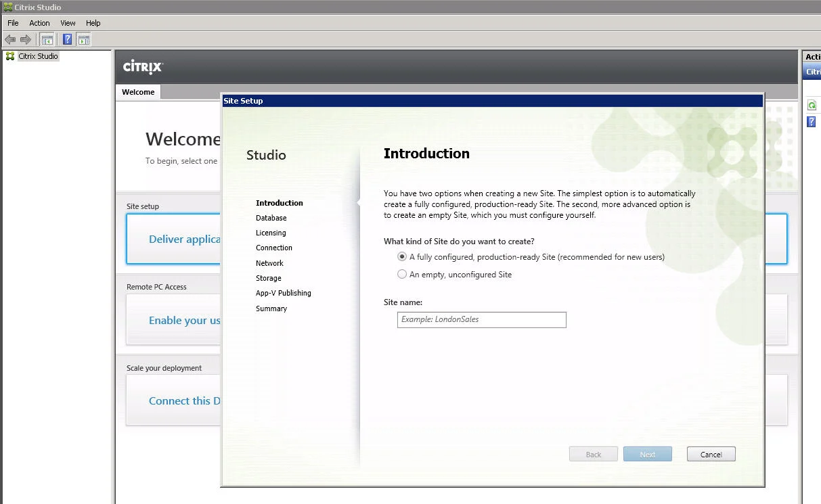
Task: Click the Citrix Studio title bar icon
Action: 7,7
